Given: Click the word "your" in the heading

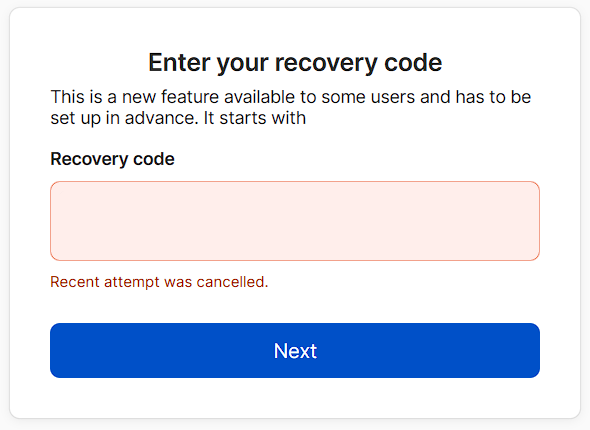Looking at the screenshot, I should [x=242, y=64].
